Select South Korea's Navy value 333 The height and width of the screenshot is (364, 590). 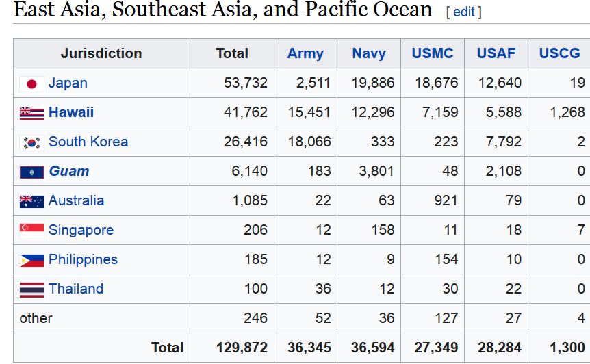pos(383,142)
